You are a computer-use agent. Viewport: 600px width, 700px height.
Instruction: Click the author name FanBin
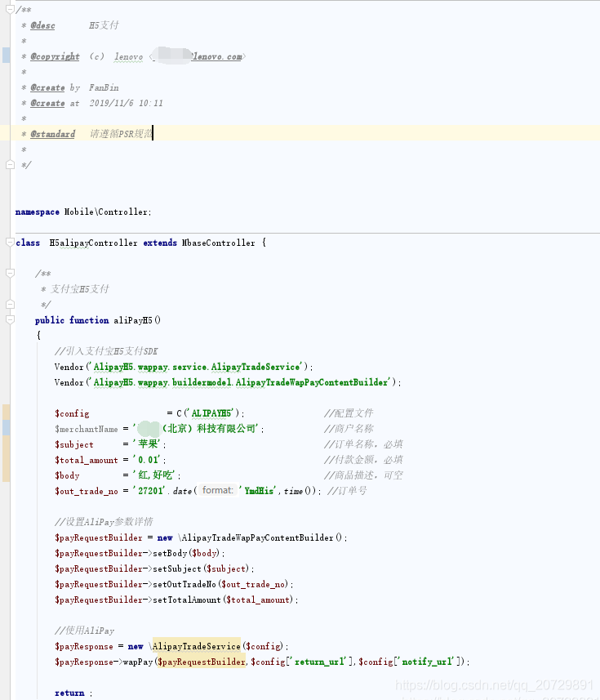[104, 87]
